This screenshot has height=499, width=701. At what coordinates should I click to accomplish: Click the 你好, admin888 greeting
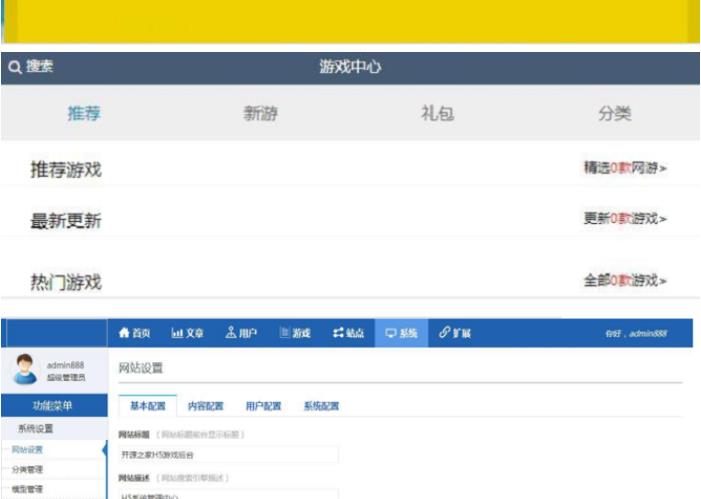(x=636, y=334)
